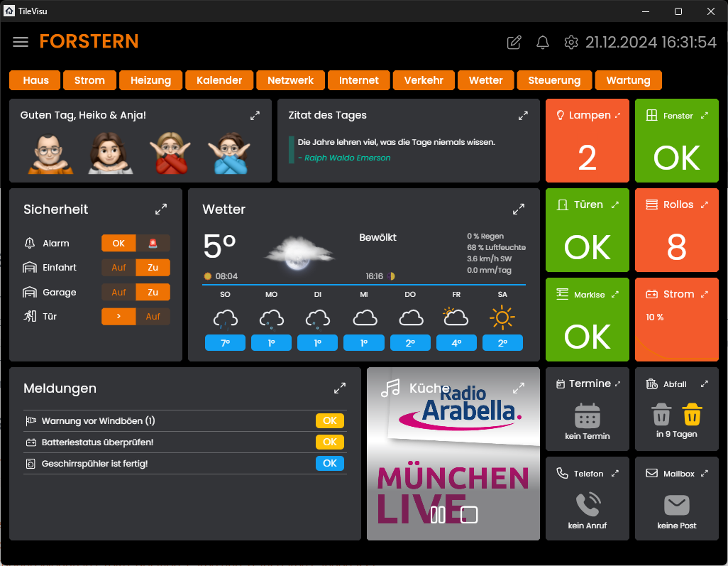728x566 pixels.
Task: Click the yellow trash bin icon
Action: point(692,414)
